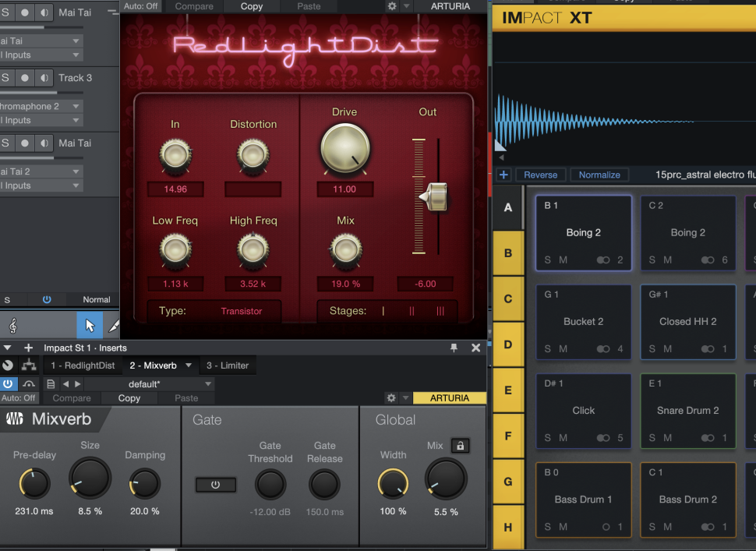The image size is (756, 551).
Task: Add a sample with Impact XT plus icon
Action: (x=503, y=175)
